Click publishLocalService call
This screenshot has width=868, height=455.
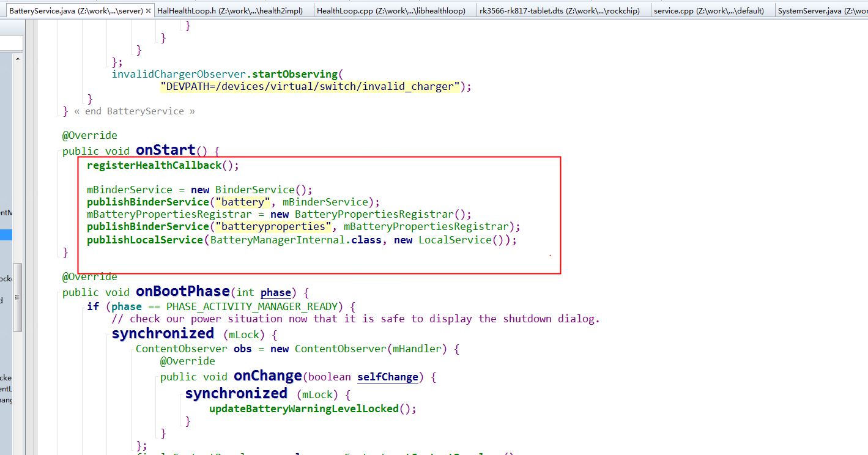(x=144, y=240)
